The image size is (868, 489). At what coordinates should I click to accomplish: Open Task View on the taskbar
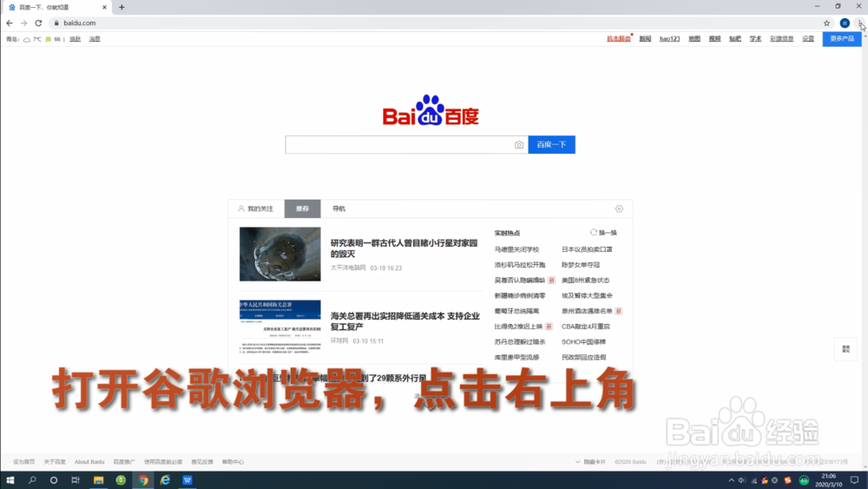click(x=76, y=480)
